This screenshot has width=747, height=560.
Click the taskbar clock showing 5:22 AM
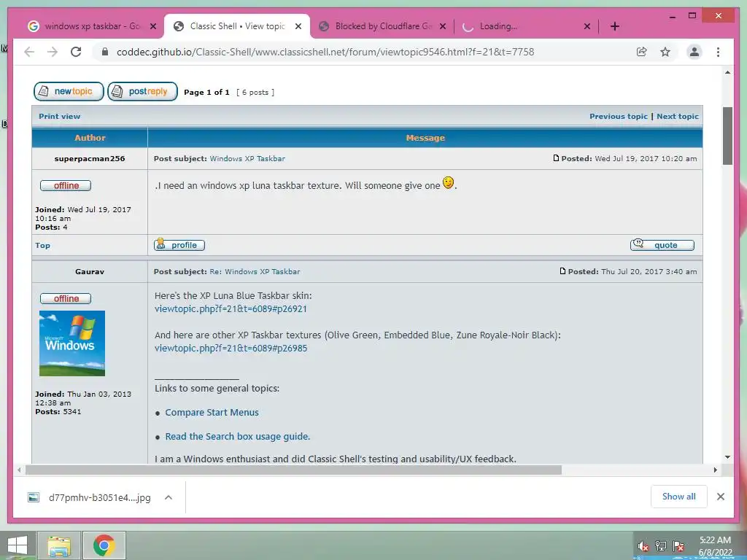[715, 546]
